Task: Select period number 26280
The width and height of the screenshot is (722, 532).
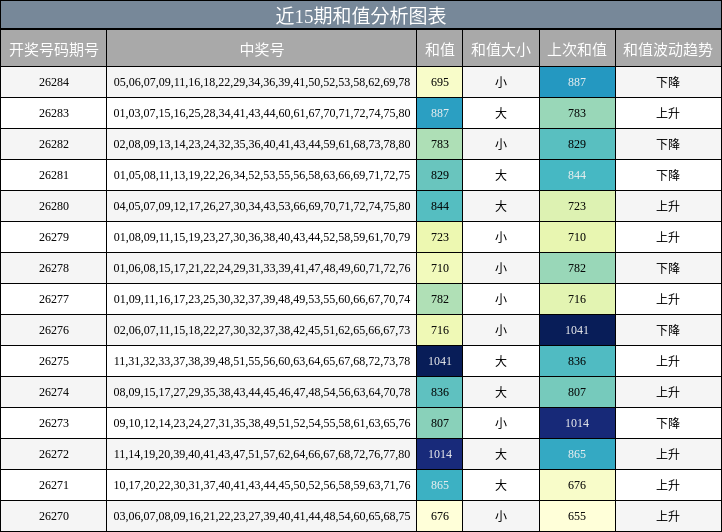Action: tap(54, 206)
